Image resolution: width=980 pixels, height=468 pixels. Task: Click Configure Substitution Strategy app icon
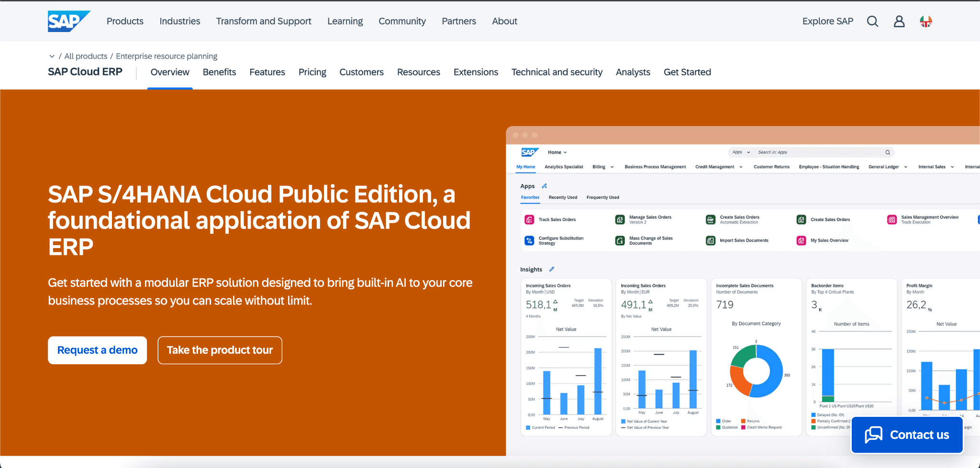click(x=529, y=240)
